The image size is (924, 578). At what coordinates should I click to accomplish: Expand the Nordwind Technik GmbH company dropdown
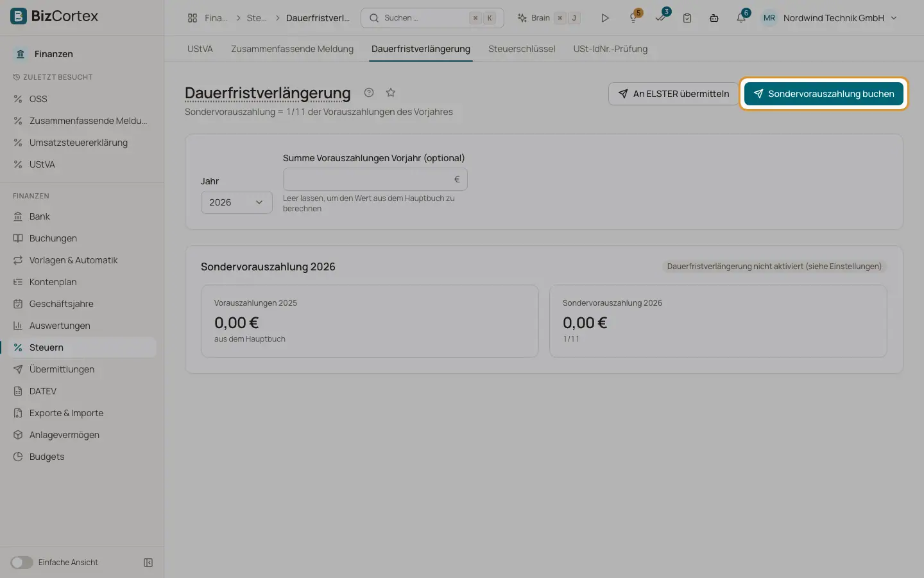[x=840, y=18]
